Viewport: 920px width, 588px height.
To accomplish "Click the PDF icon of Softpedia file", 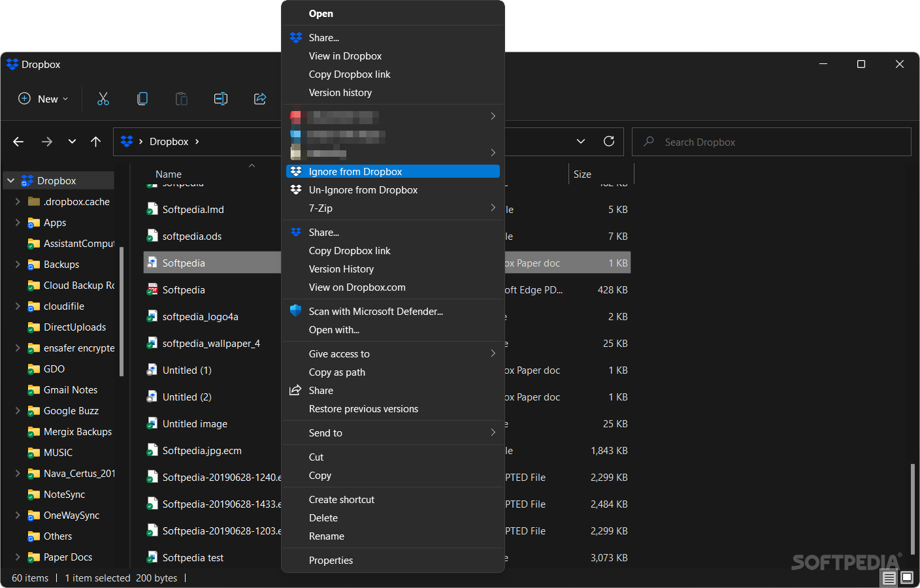I will click(152, 289).
